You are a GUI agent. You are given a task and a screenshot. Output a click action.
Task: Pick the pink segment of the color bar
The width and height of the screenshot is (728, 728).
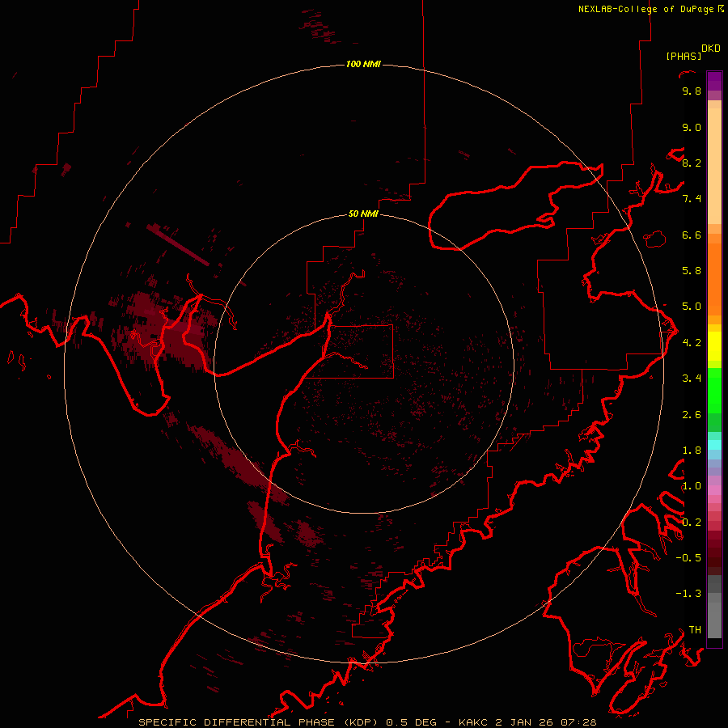[714, 490]
